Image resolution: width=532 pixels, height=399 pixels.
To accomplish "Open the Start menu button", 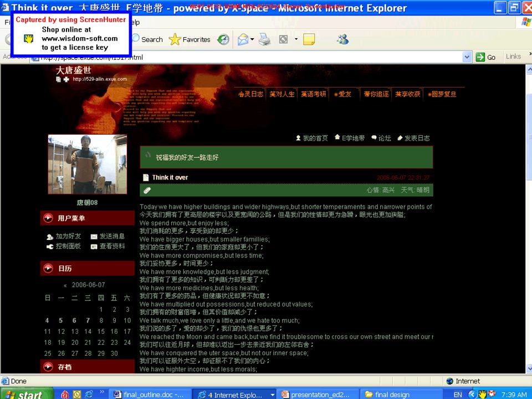I will click(x=27, y=394).
